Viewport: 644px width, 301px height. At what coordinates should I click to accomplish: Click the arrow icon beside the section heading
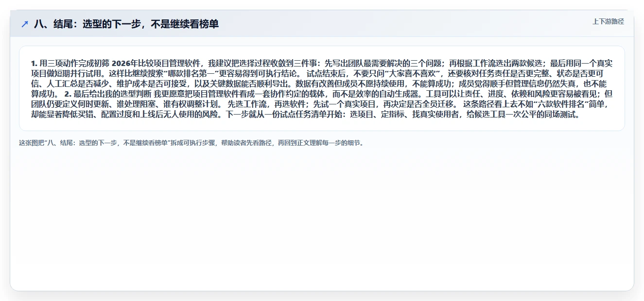[25, 24]
